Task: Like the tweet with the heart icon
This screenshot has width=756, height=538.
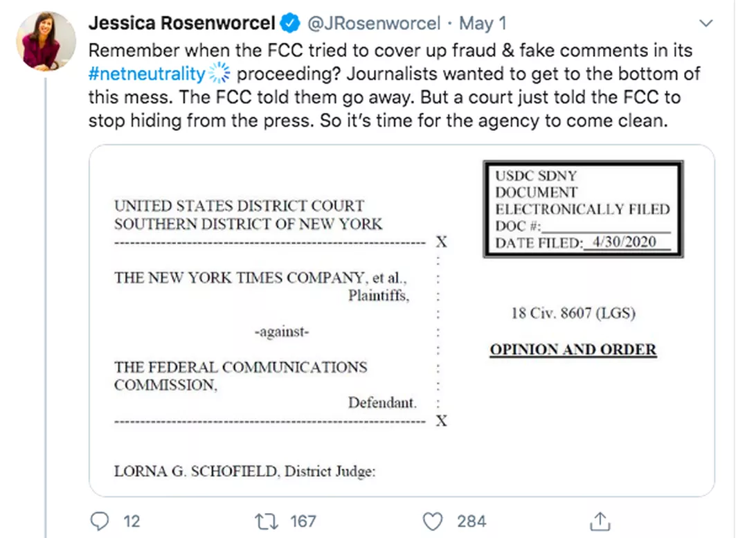Action: (432, 521)
